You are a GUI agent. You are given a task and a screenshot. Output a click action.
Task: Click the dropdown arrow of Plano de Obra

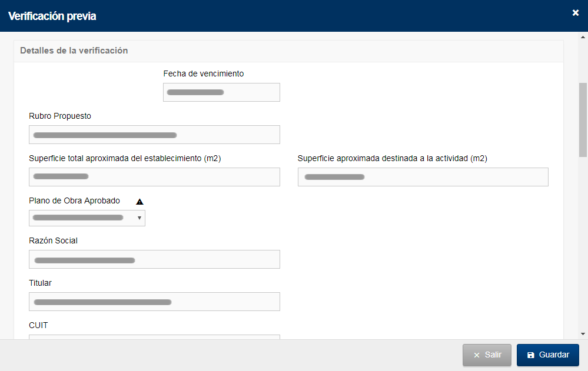[139, 218]
